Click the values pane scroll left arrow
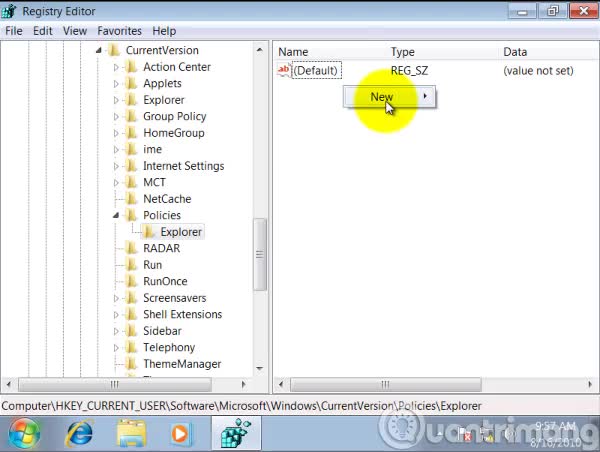 pos(281,384)
